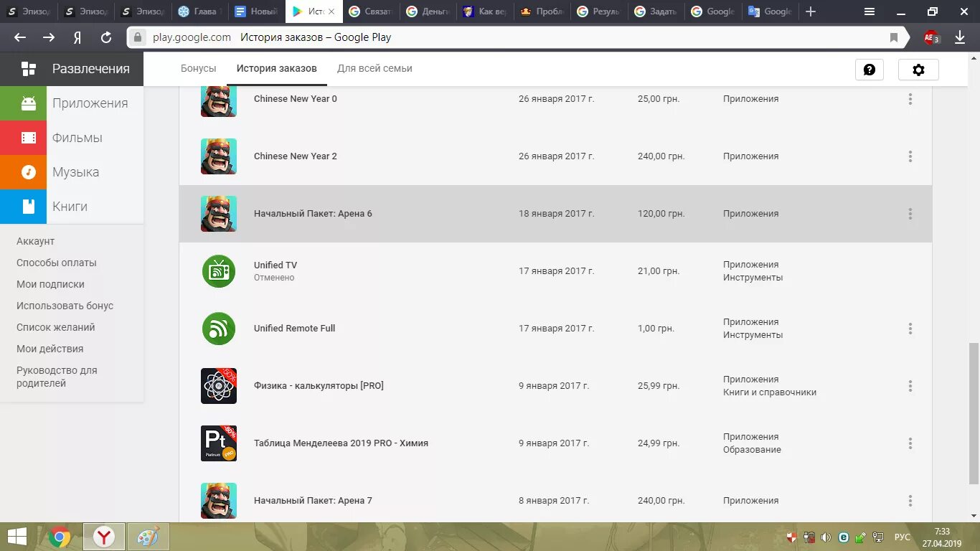Viewport: 980px width, 551px height.
Task: Open the help question mark button
Action: (x=870, y=70)
